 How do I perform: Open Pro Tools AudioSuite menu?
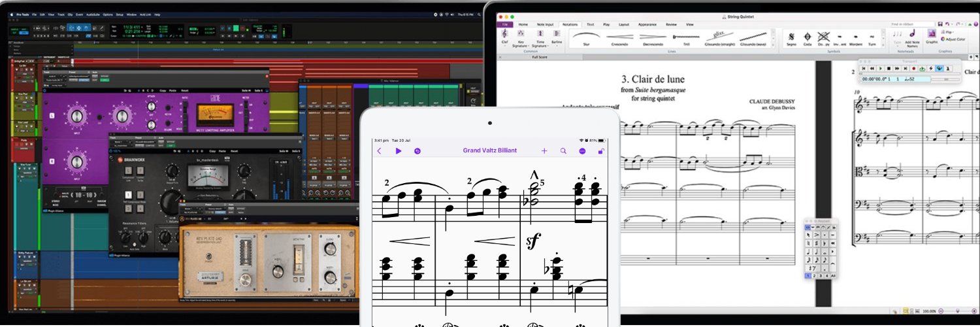93,14
